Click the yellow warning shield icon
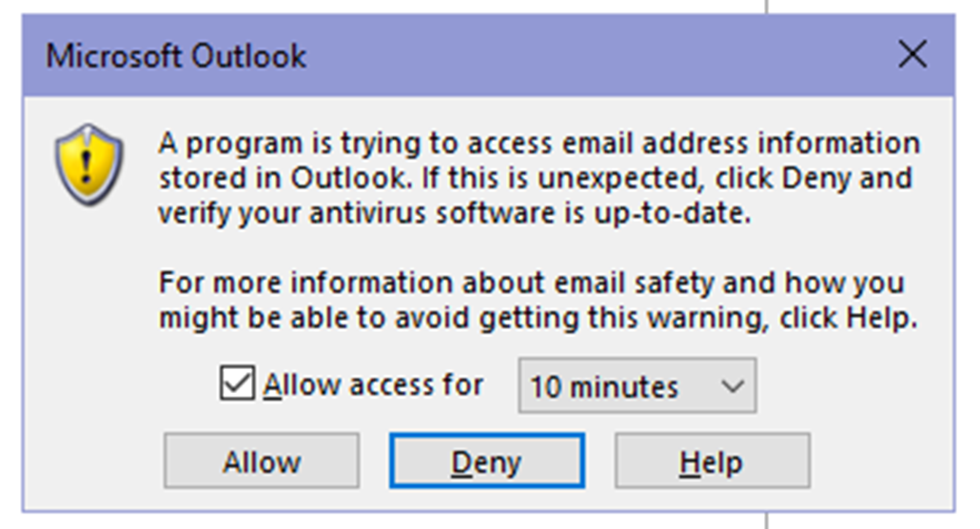Image resolution: width=980 pixels, height=529 pixels. tap(88, 165)
